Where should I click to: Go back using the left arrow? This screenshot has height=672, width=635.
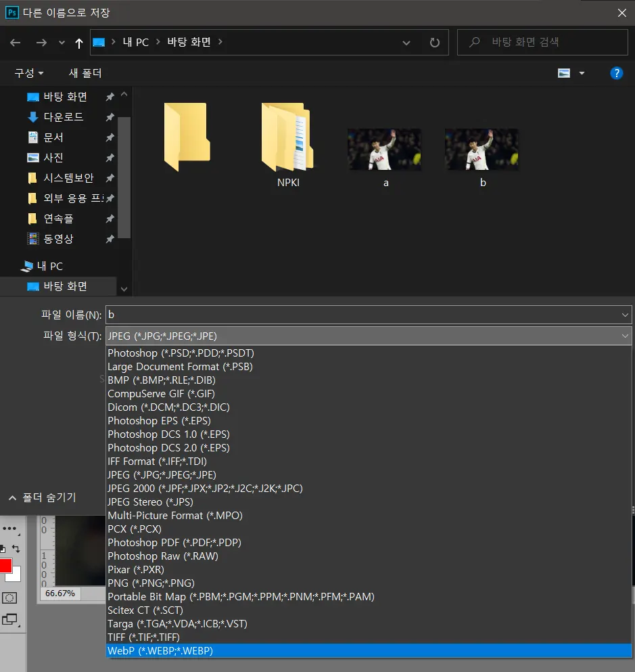[16, 43]
